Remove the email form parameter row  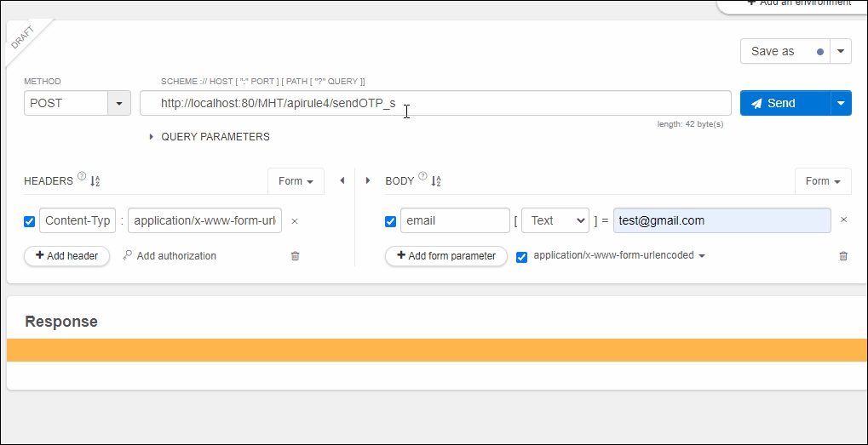tap(843, 220)
